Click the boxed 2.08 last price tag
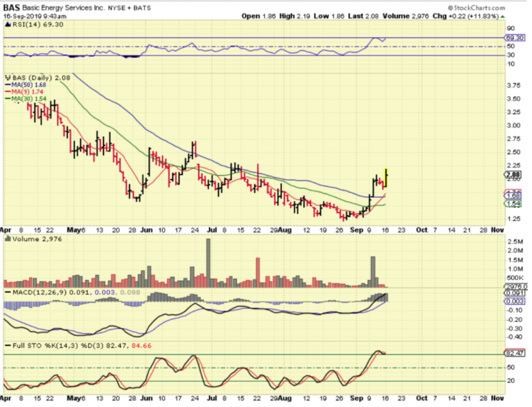 pos(513,175)
